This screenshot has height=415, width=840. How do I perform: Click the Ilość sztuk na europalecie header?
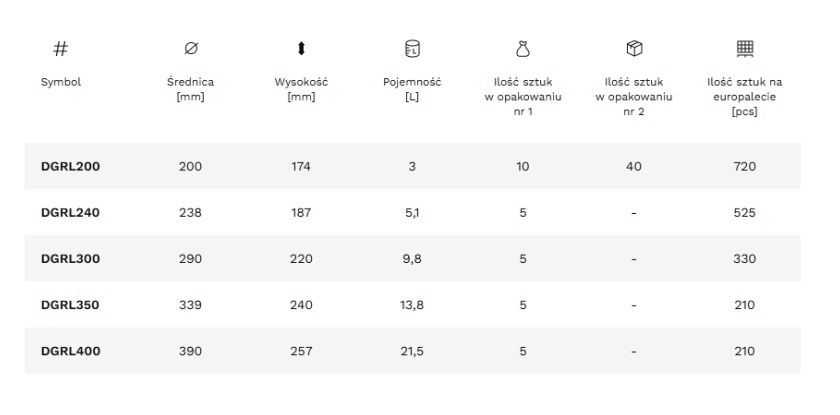click(x=745, y=97)
